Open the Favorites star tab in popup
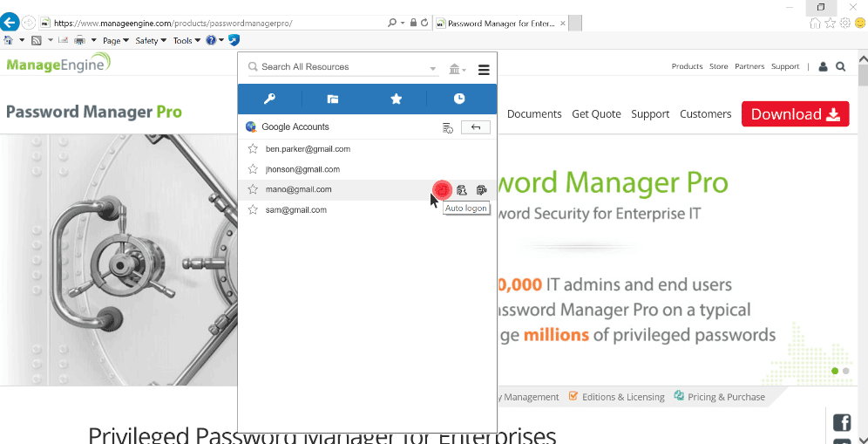This screenshot has width=868, height=444. [396, 99]
